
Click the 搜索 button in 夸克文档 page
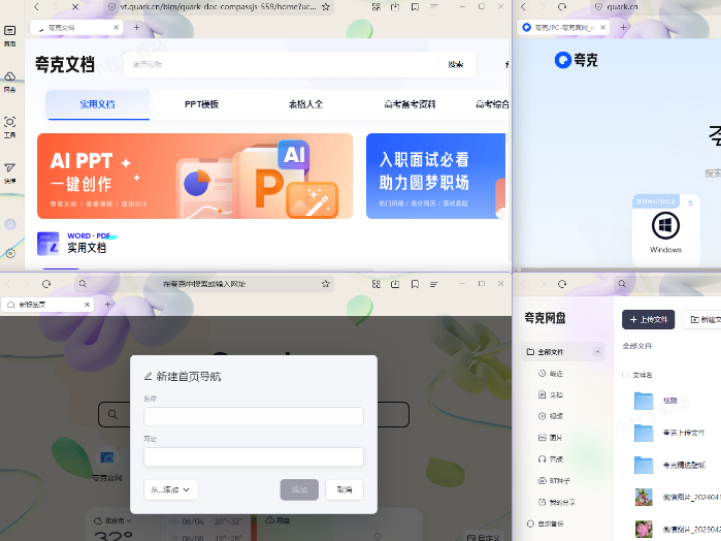coord(456,64)
